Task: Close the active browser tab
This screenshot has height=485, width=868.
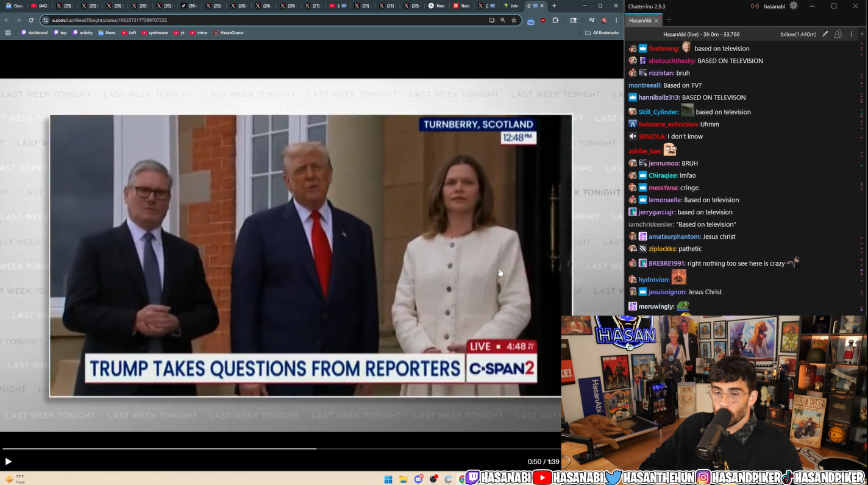Action: click(542, 5)
